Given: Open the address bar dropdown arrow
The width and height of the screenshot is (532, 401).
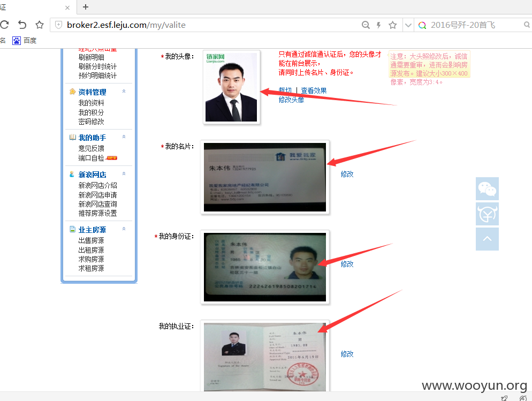Looking at the screenshot, I should pos(408,25).
